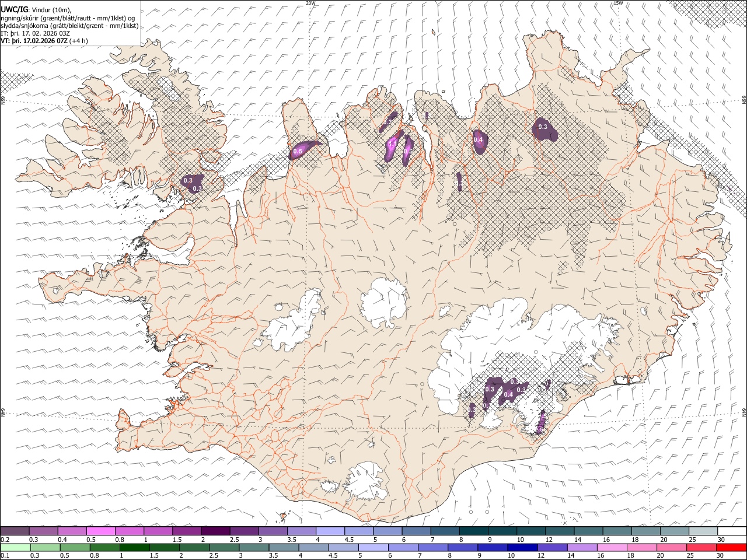Click the gray-green 3 swatch in bottom legend row
Viewport: 747px width, 560px height.
[x=254, y=547]
